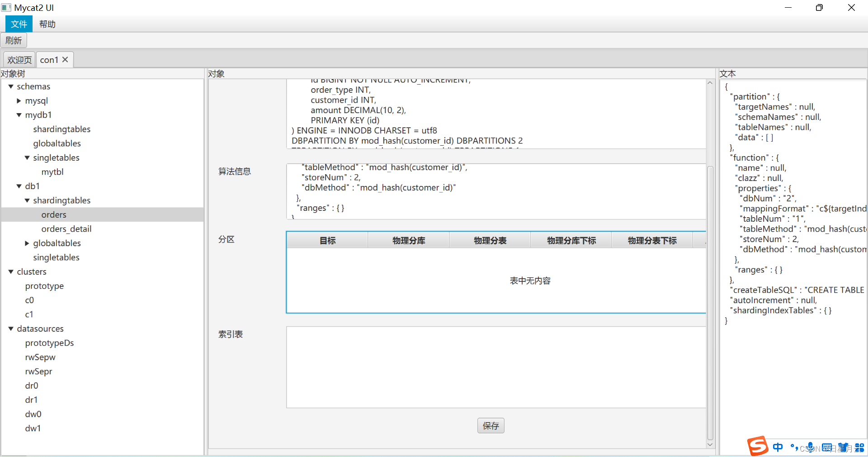Collapse shardingtables under db1
Image resolution: width=868 pixels, height=457 pixels.
click(27, 200)
